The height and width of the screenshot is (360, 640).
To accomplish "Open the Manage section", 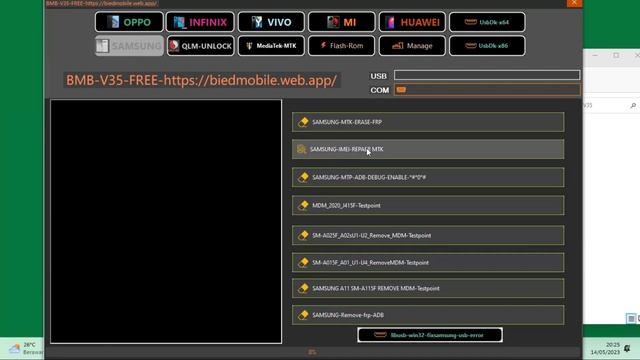I will pyautogui.click(x=412, y=46).
